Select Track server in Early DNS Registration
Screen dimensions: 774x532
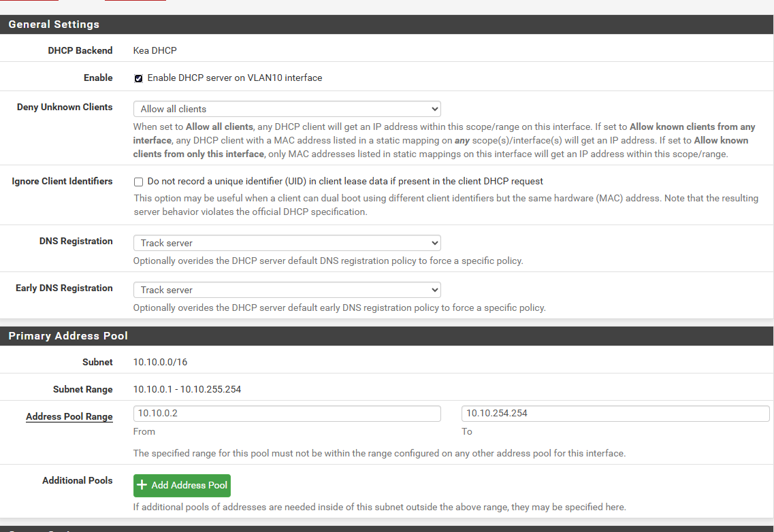(x=286, y=290)
